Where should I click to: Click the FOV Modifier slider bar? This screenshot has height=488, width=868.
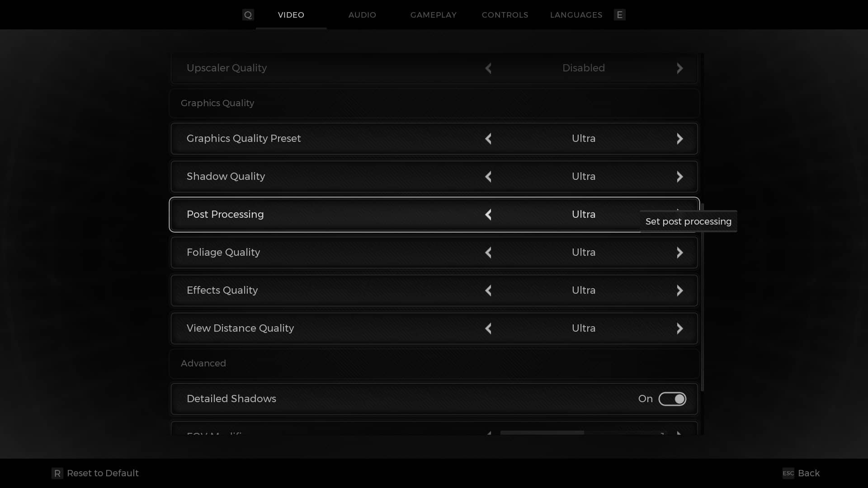coord(584,433)
